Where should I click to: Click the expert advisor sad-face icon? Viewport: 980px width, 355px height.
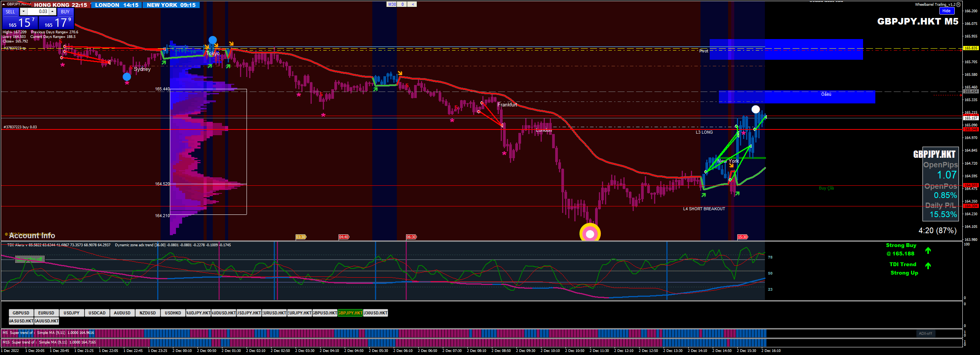tap(958, 5)
